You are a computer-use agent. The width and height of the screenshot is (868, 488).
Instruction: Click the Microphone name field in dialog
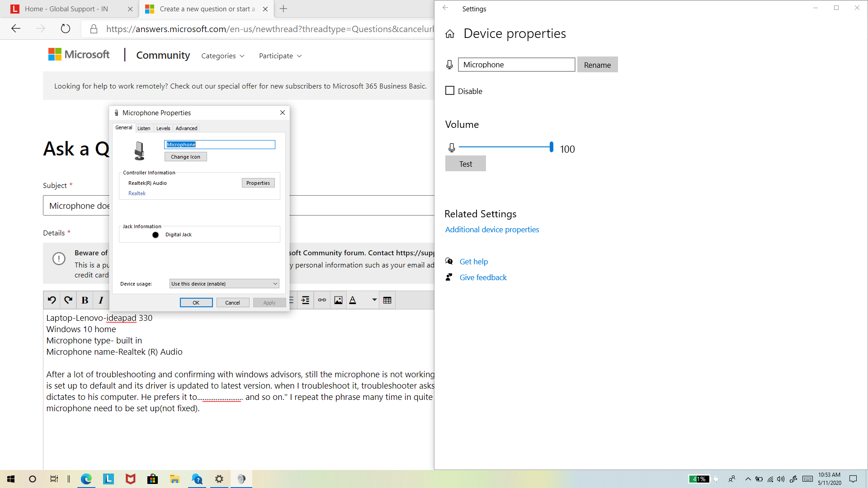(219, 145)
